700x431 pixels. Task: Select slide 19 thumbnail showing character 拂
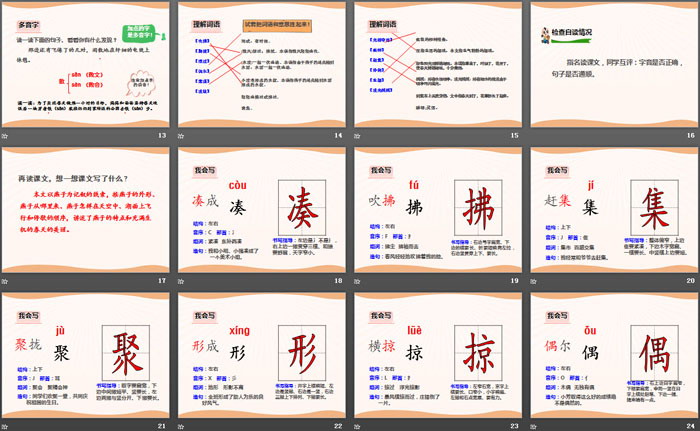438,210
